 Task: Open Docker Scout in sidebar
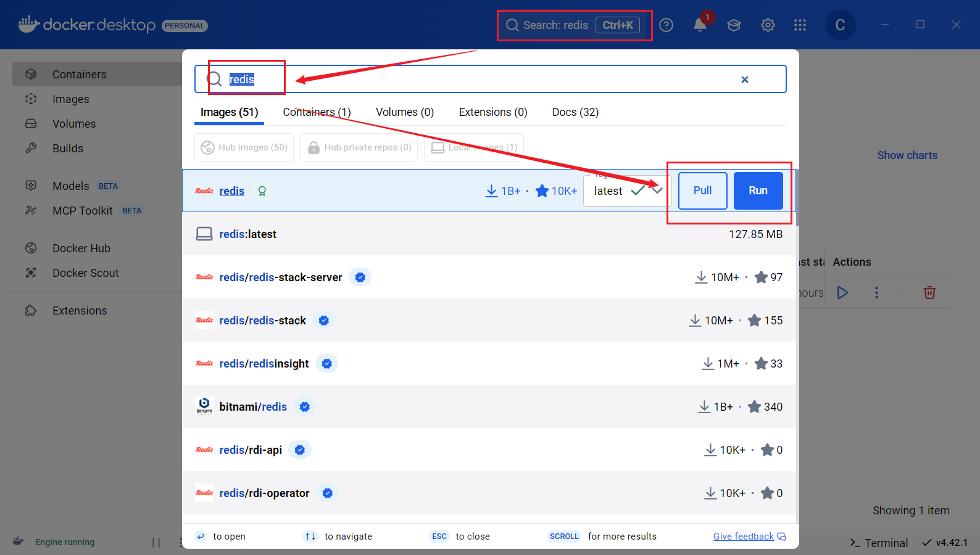(97, 273)
